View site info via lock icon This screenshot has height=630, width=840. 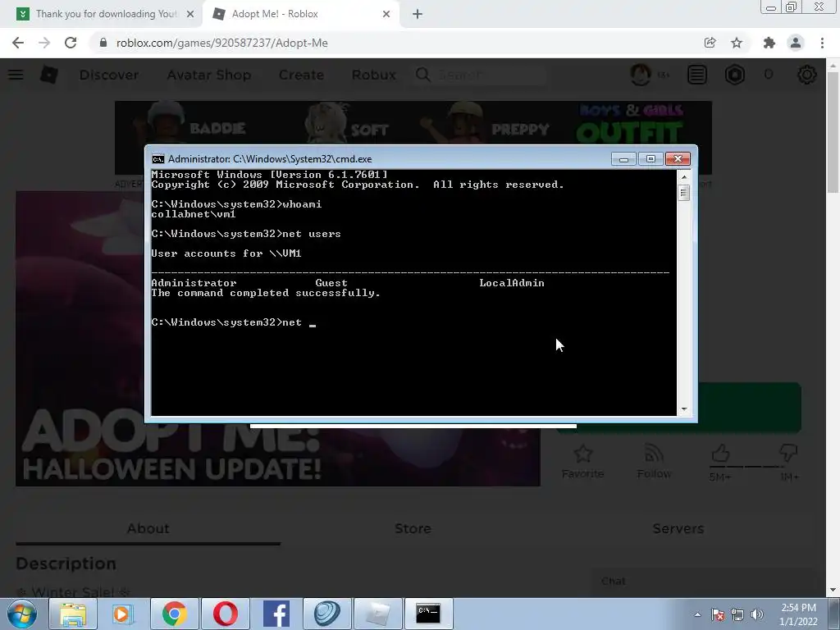tap(103, 43)
